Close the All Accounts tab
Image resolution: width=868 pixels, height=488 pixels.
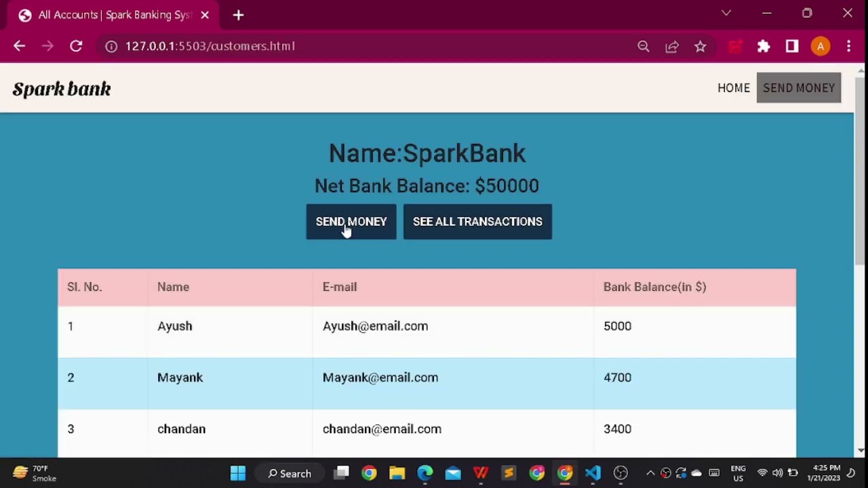[x=205, y=15]
